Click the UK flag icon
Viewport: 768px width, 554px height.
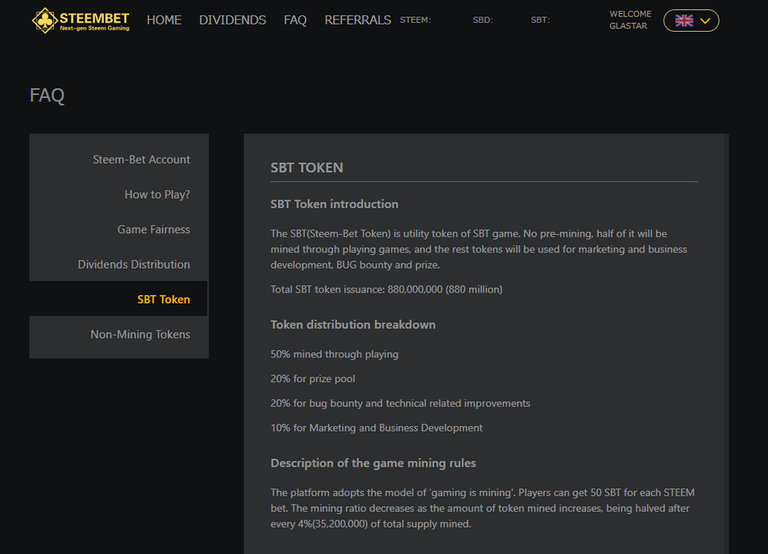pyautogui.click(x=684, y=21)
